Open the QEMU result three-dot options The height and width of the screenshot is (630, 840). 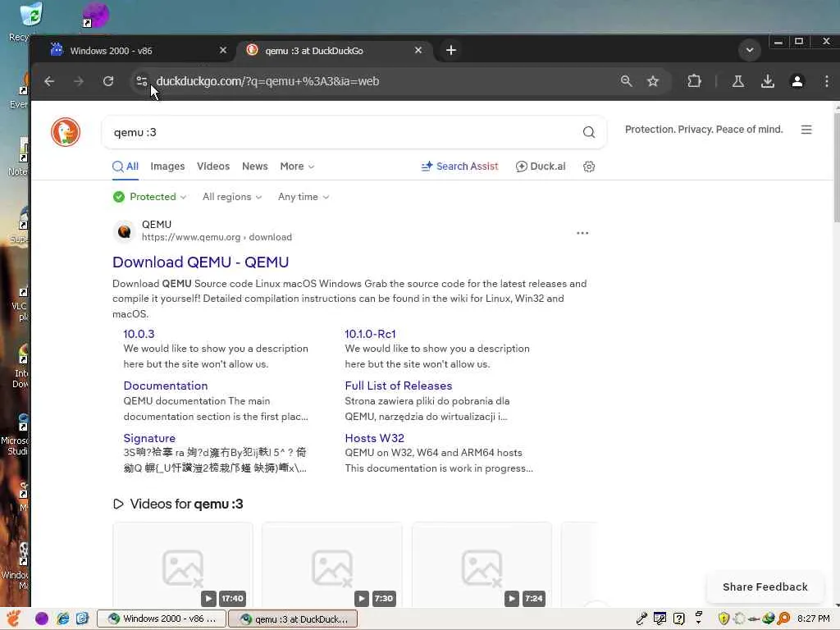tap(582, 233)
